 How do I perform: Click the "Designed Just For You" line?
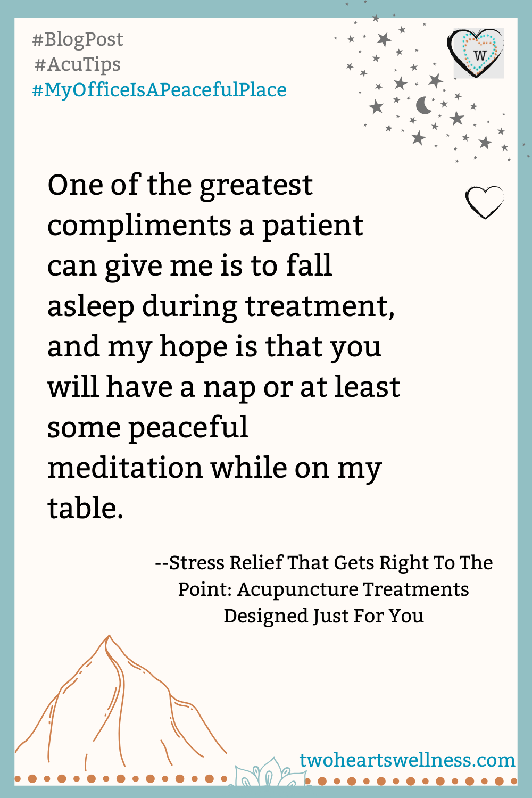(323, 616)
